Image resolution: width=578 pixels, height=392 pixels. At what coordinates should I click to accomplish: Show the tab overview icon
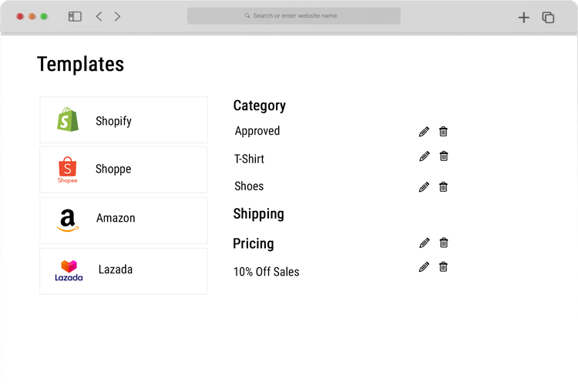click(x=548, y=17)
